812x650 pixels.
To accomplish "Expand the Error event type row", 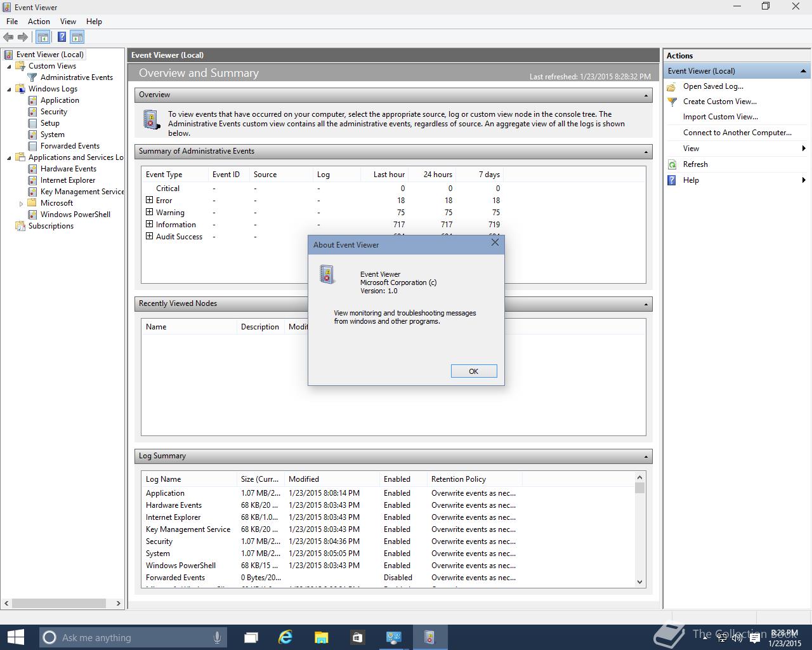I will (x=149, y=200).
